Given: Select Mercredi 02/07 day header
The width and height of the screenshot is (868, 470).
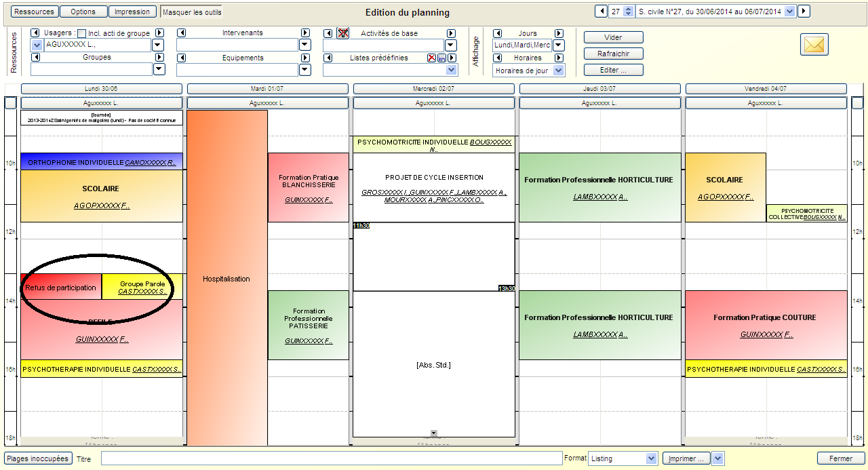Looking at the screenshot, I should pos(433,89).
